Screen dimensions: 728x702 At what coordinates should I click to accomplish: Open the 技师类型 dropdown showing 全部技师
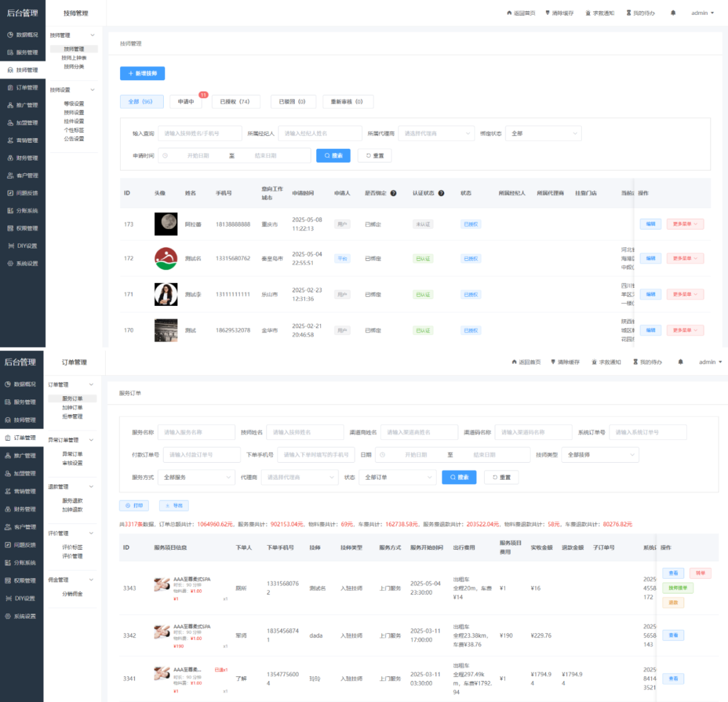click(x=600, y=455)
